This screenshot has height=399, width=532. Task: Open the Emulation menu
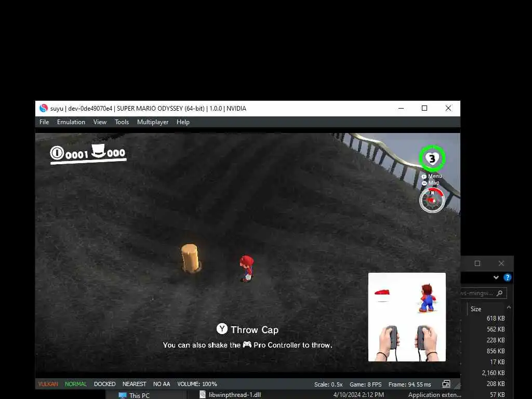tap(71, 122)
